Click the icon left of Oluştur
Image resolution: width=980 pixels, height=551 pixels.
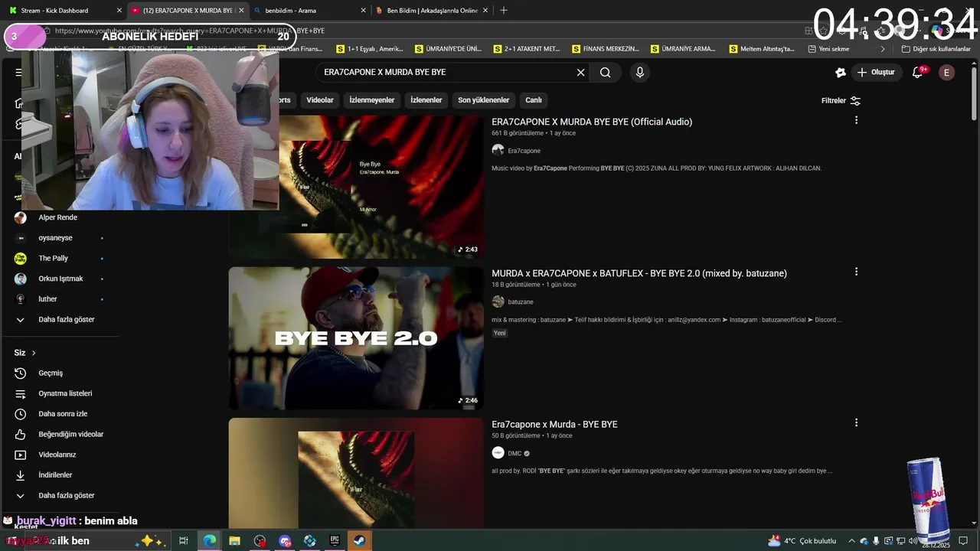(841, 73)
